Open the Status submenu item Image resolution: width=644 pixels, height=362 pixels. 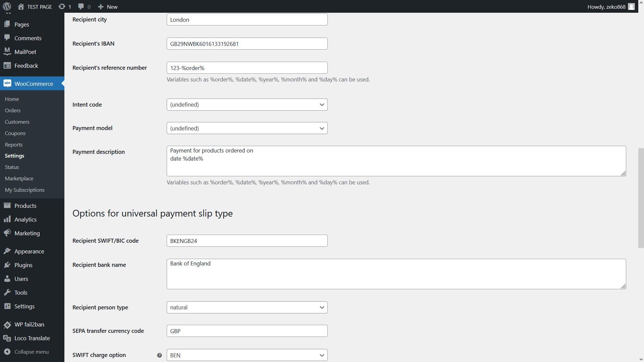click(x=12, y=167)
